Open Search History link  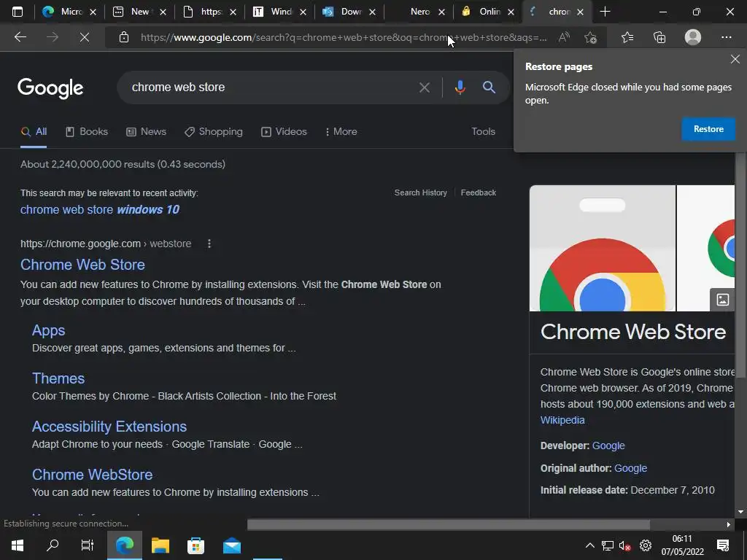(421, 192)
